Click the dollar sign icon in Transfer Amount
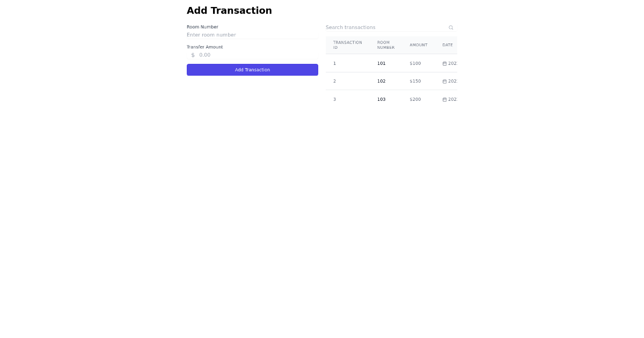644x338 pixels. [193, 55]
